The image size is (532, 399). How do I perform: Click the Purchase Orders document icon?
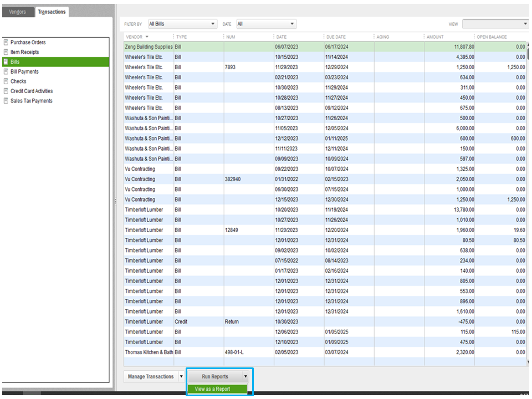[6, 43]
